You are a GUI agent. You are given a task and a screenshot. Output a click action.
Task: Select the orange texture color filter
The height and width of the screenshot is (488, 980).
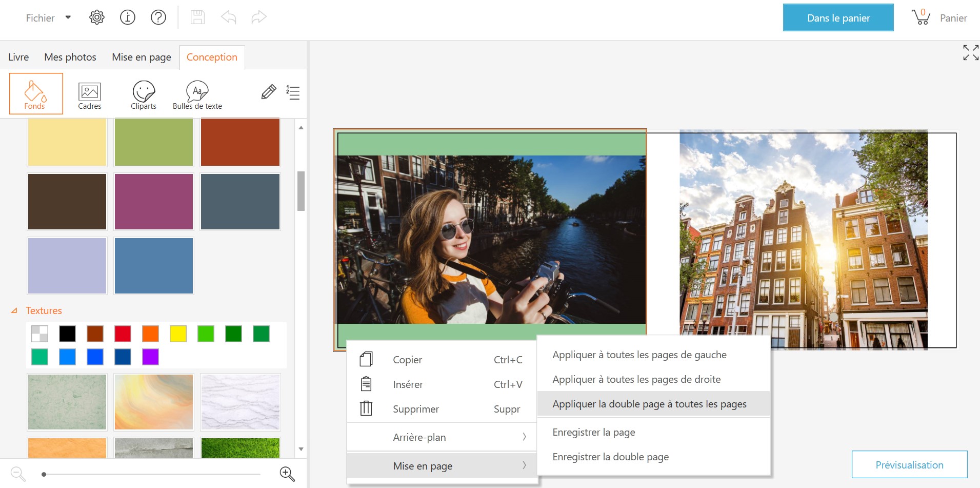[150, 334]
